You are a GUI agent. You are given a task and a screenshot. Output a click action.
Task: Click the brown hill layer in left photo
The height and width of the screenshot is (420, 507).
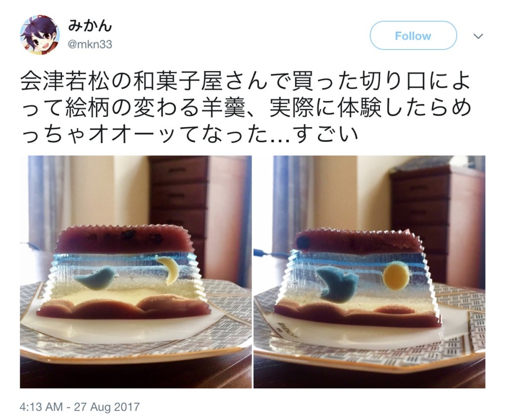(124, 309)
